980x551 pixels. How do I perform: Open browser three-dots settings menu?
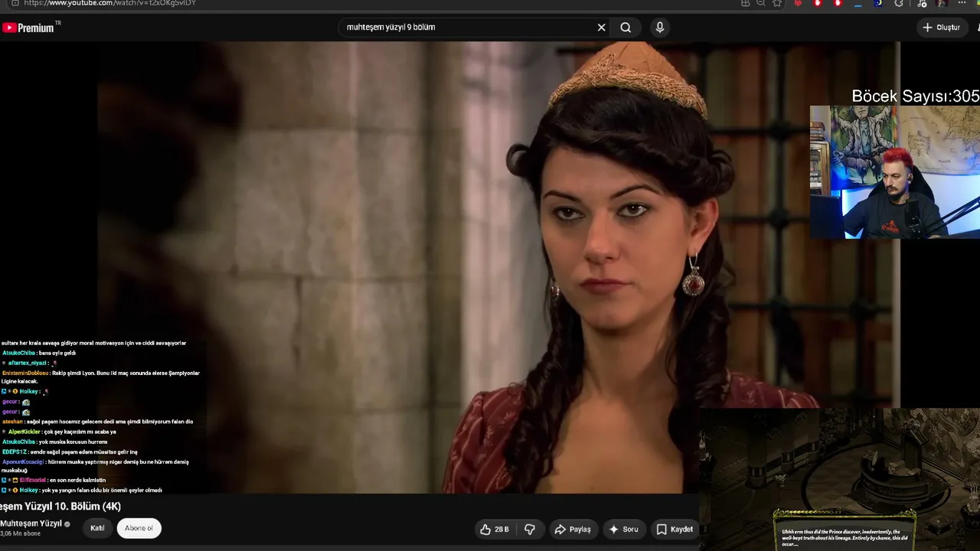[x=962, y=3]
